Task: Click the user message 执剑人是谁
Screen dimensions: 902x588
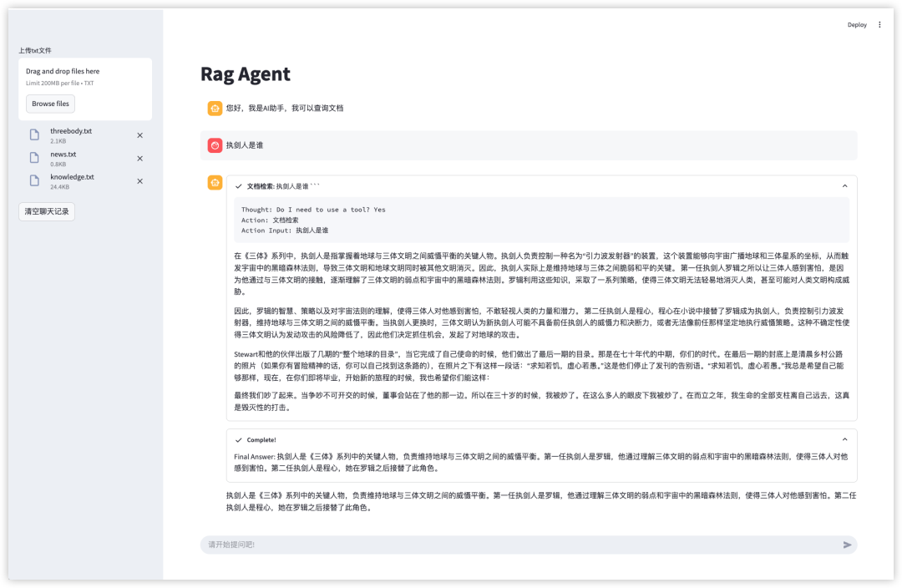Action: pos(245,145)
